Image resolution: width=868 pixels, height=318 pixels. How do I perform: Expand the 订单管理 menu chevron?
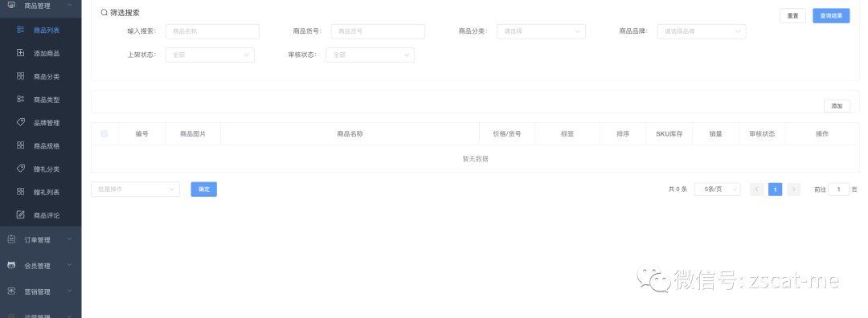point(69,239)
